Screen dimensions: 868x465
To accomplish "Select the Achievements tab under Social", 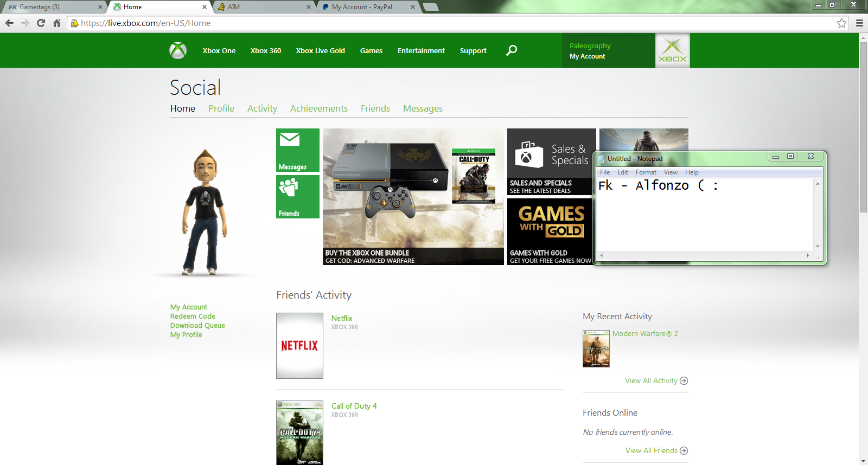I will [x=319, y=108].
